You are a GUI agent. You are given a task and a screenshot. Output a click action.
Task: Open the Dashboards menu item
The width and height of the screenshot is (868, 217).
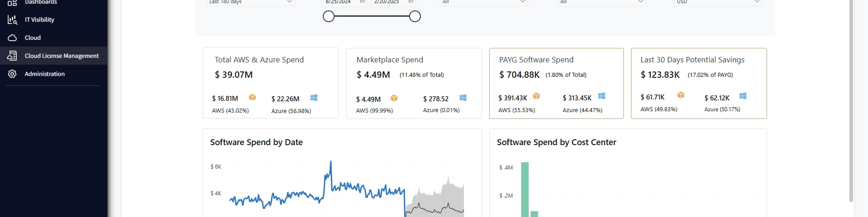point(41,2)
